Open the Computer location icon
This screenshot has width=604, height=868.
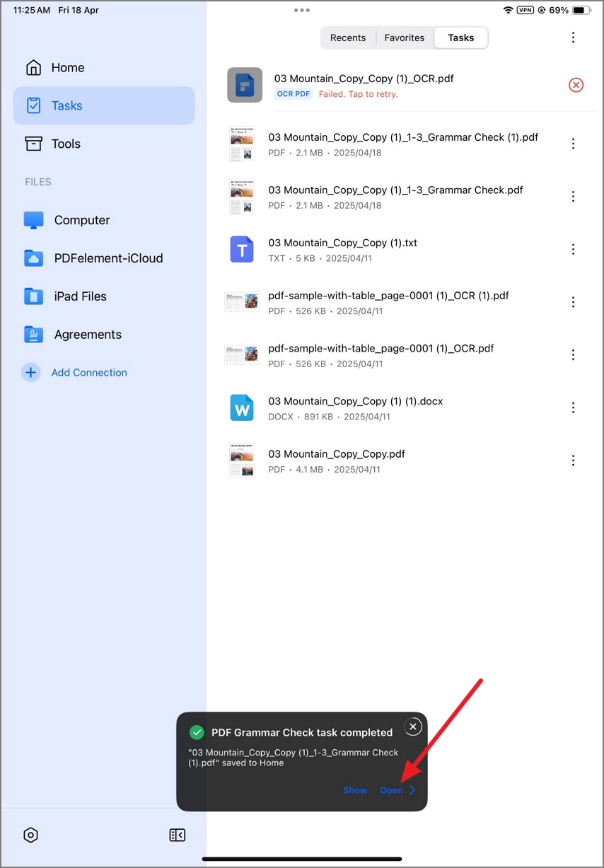(34, 220)
